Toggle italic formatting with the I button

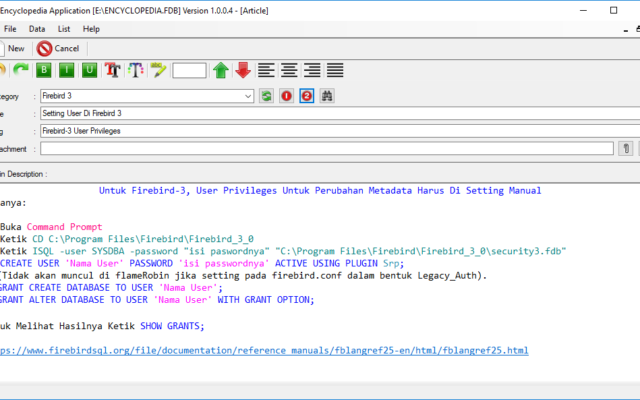[67, 70]
